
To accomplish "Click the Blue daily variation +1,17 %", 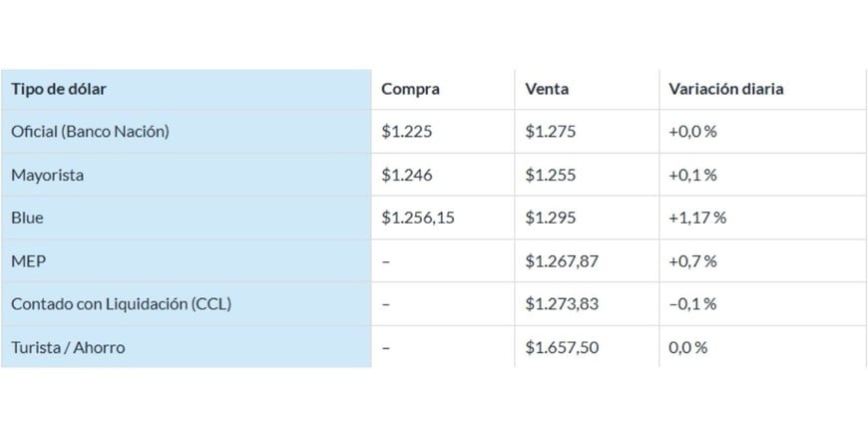I will click(697, 218).
